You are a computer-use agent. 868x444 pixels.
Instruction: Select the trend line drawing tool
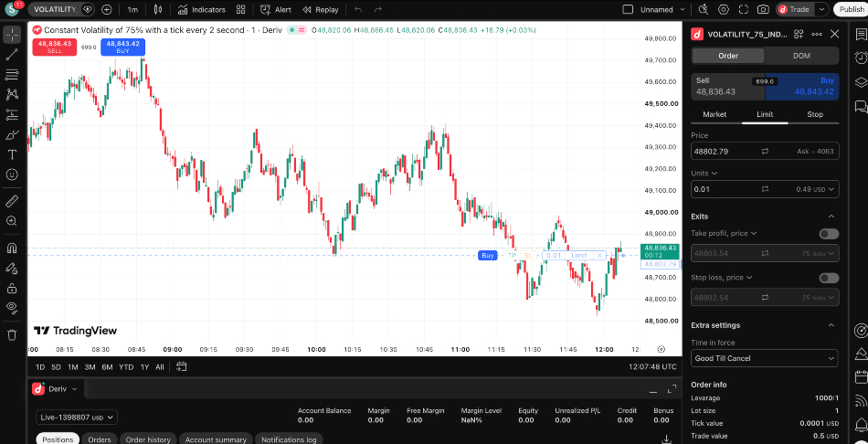pos(12,54)
